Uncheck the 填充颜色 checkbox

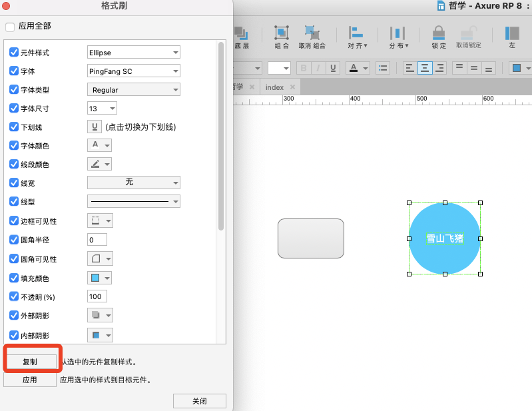pyautogui.click(x=14, y=278)
